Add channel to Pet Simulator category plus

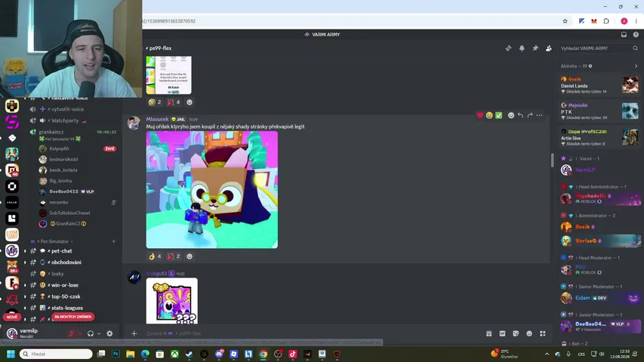click(114, 241)
